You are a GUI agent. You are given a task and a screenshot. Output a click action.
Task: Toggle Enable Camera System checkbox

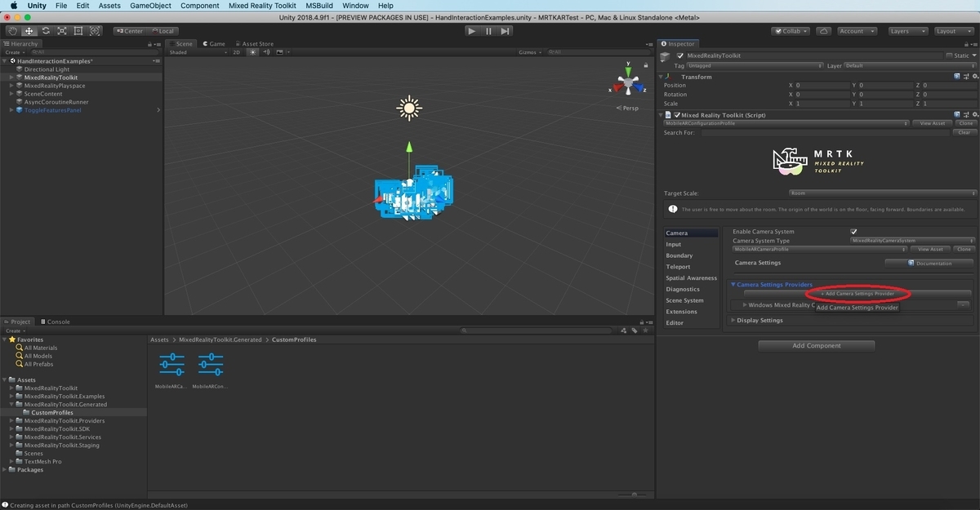pyautogui.click(x=854, y=232)
